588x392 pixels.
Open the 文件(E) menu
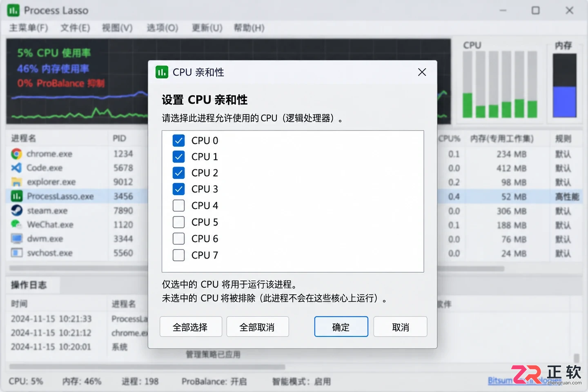click(x=75, y=28)
